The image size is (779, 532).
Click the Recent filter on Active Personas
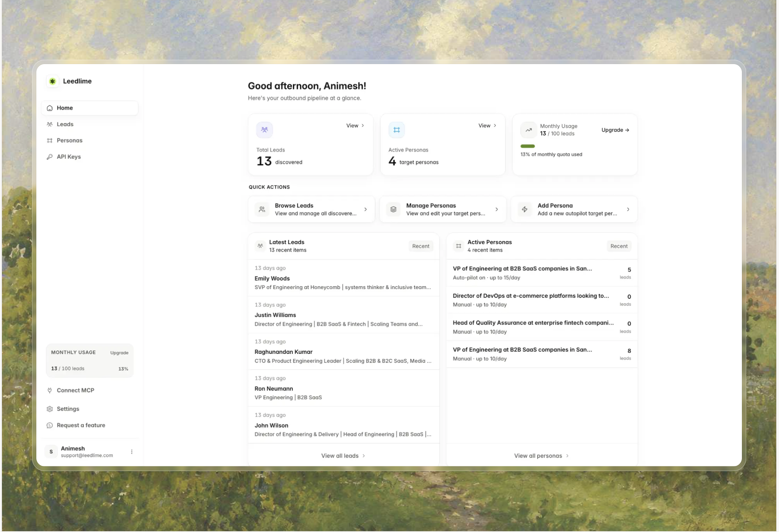coord(619,246)
